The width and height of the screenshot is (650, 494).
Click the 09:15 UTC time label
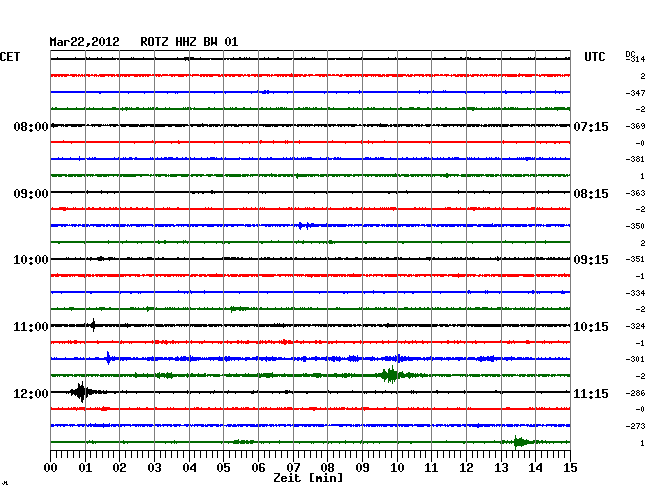(x=591, y=260)
